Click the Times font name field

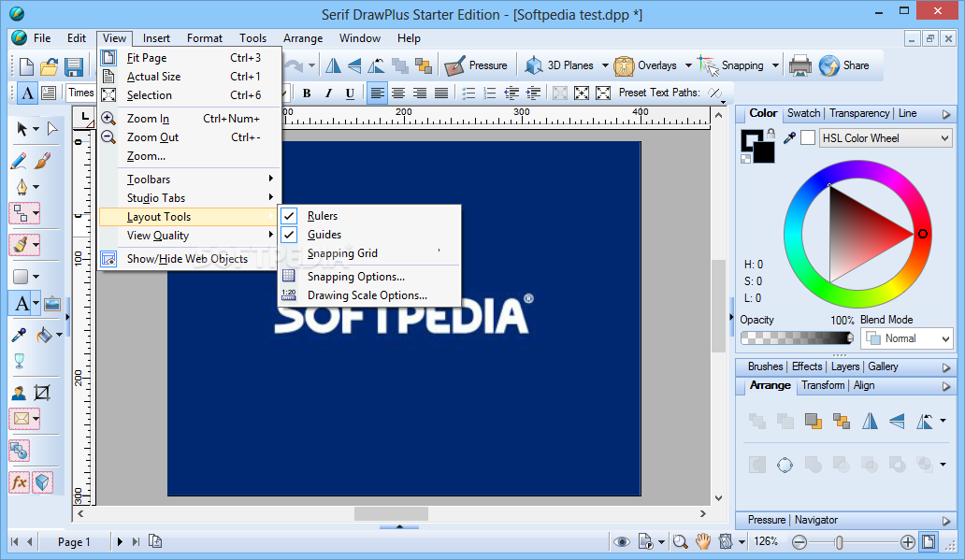point(81,93)
